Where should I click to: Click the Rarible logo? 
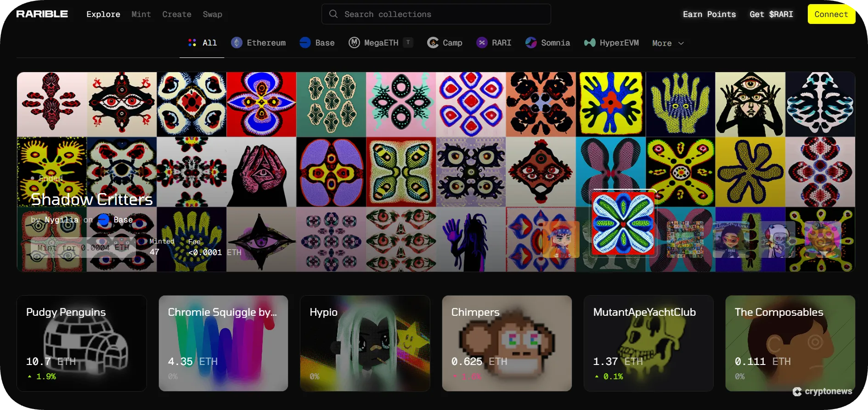pyautogui.click(x=42, y=14)
